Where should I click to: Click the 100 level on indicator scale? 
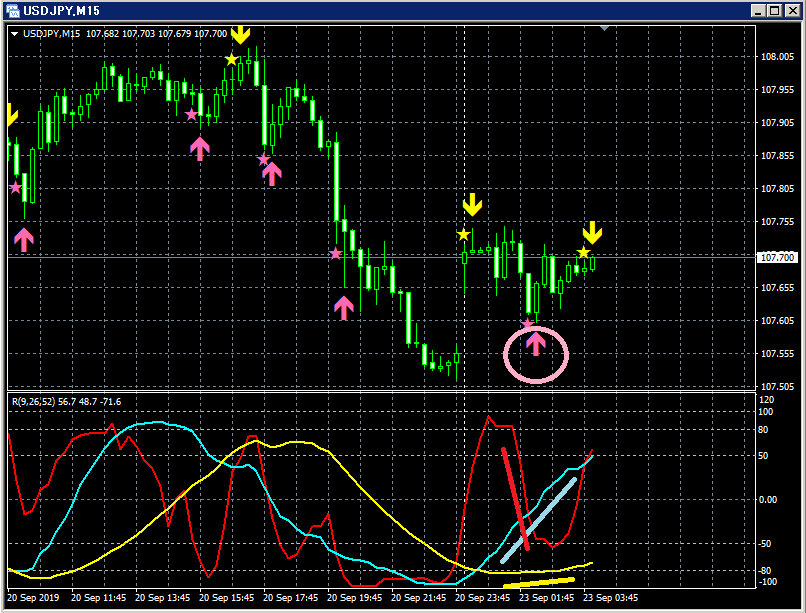[766, 412]
